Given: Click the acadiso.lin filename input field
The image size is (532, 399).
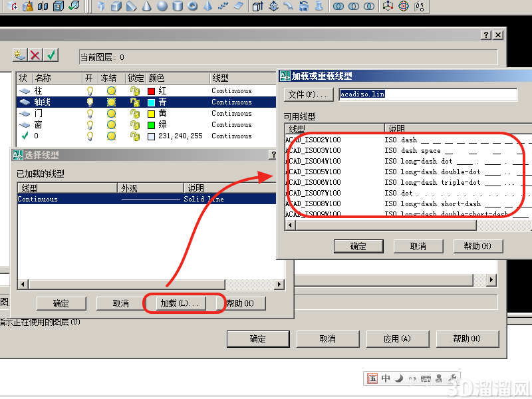Looking at the screenshot, I should [x=428, y=94].
